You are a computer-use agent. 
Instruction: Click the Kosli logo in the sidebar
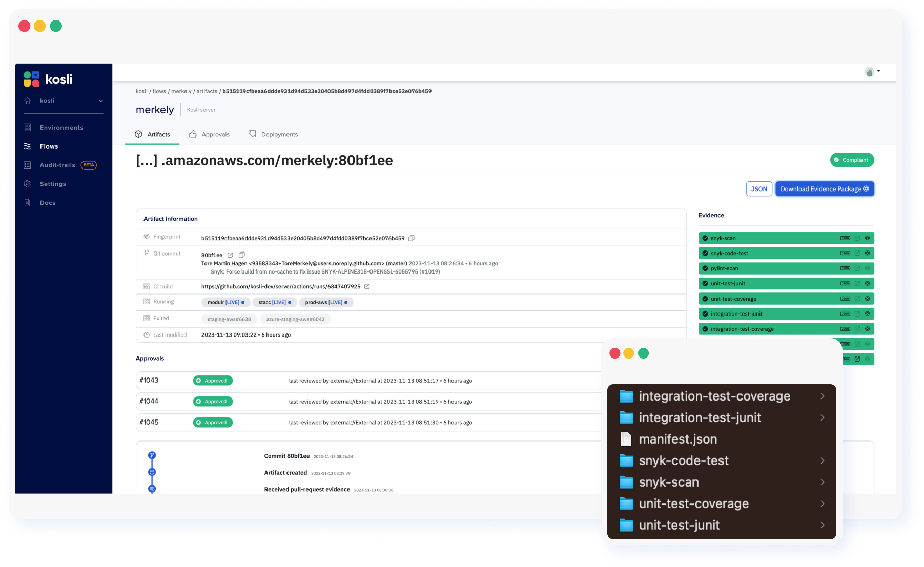[x=48, y=79]
